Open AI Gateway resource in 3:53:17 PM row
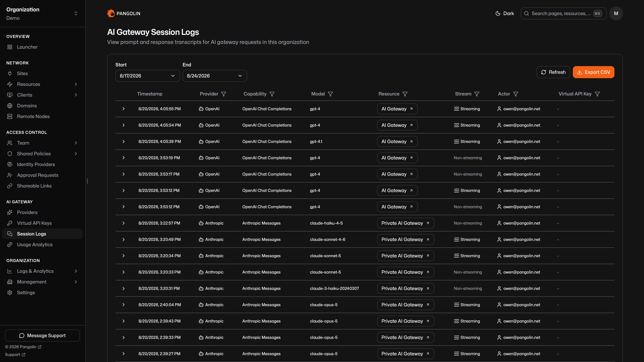This screenshot has width=644, height=362. pos(397,174)
